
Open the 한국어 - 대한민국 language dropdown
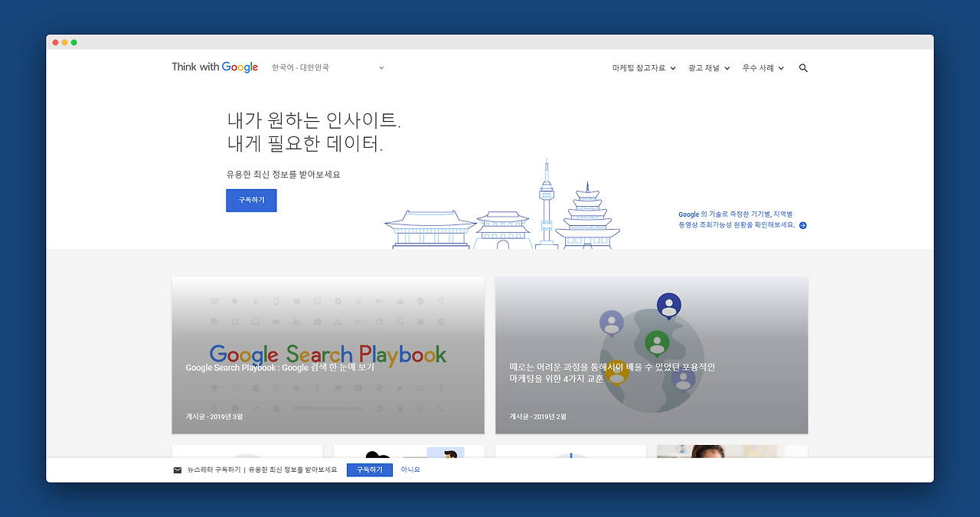tap(328, 68)
